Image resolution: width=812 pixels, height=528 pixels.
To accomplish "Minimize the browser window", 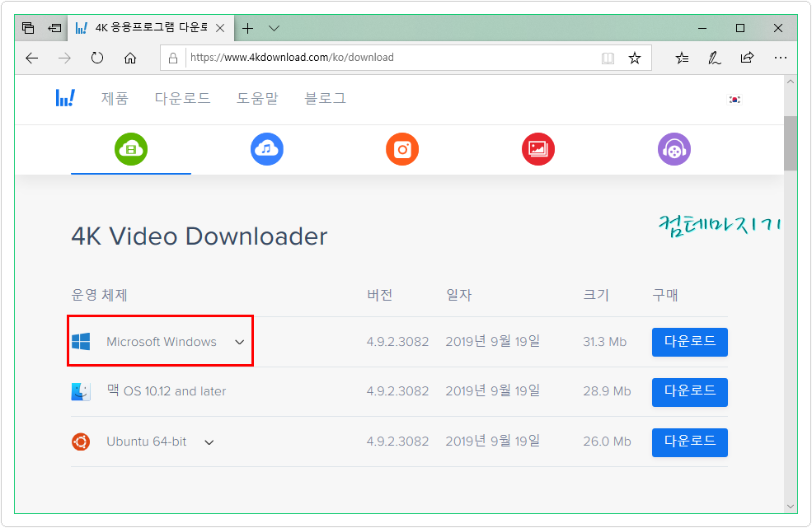I will point(702,29).
